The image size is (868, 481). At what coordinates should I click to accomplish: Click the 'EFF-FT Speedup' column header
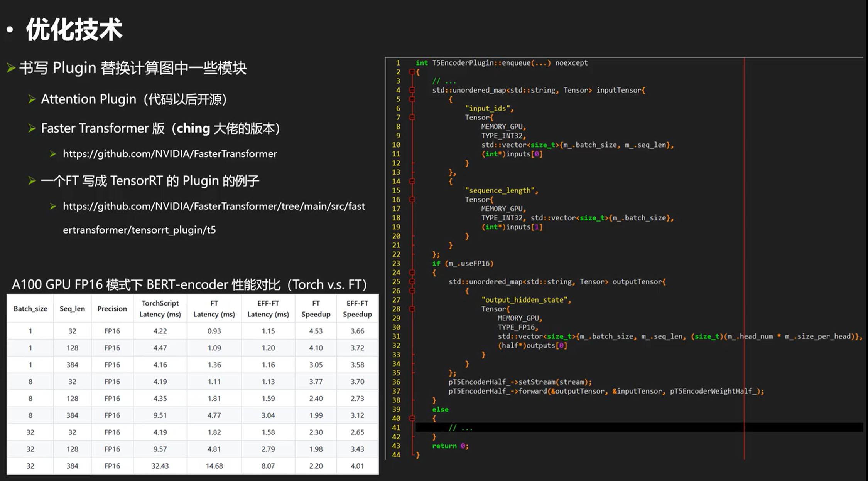[357, 309]
